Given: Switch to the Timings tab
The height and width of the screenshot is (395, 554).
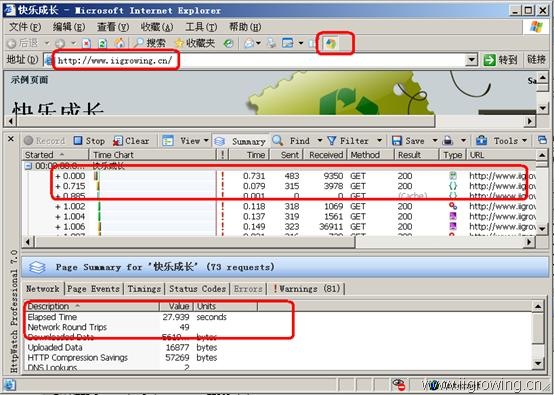Looking at the screenshot, I should pyautogui.click(x=144, y=289).
